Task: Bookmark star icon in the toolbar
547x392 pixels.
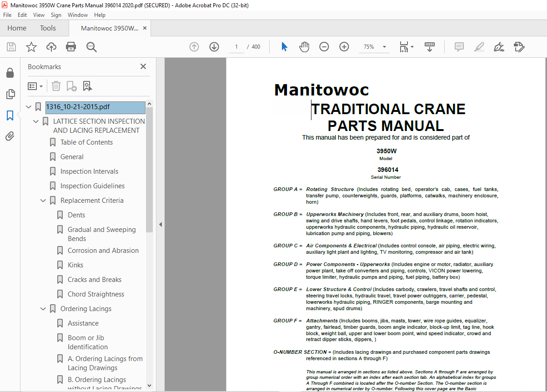Action: coord(31,47)
